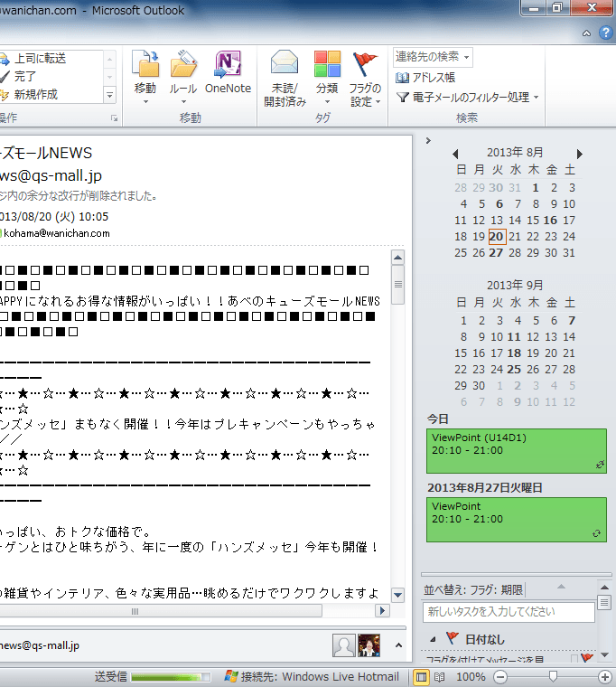Open ViewPoint appointment on August 27
Screen dimensions: 616x687
(x=517, y=520)
